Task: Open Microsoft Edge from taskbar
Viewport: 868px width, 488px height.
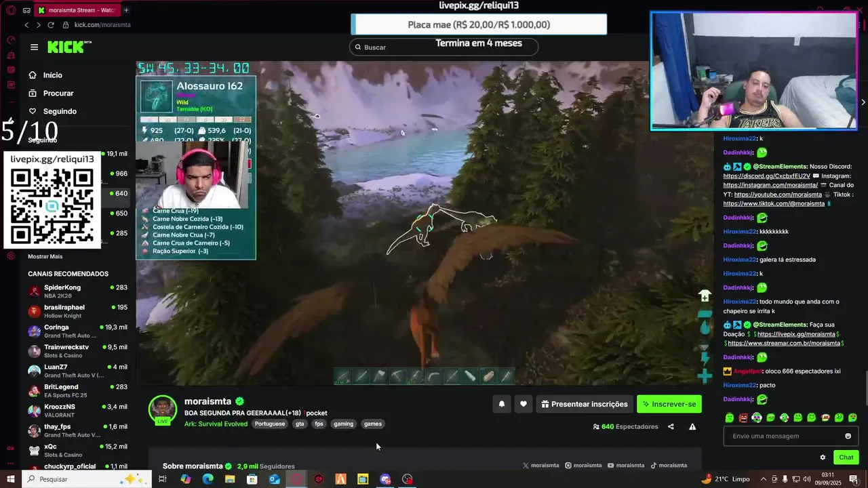Action: click(208, 479)
